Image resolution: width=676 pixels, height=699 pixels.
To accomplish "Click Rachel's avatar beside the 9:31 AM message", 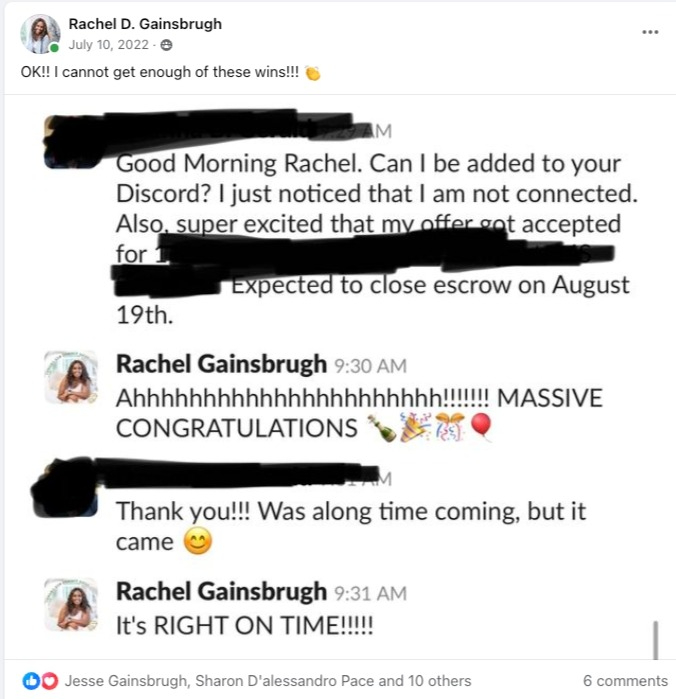I will pos(71,604).
